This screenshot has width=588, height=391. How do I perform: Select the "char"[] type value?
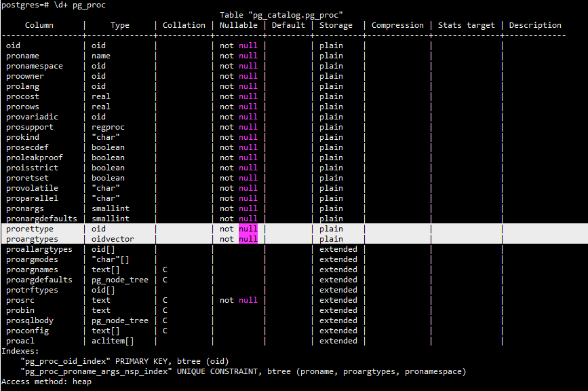[111, 259]
